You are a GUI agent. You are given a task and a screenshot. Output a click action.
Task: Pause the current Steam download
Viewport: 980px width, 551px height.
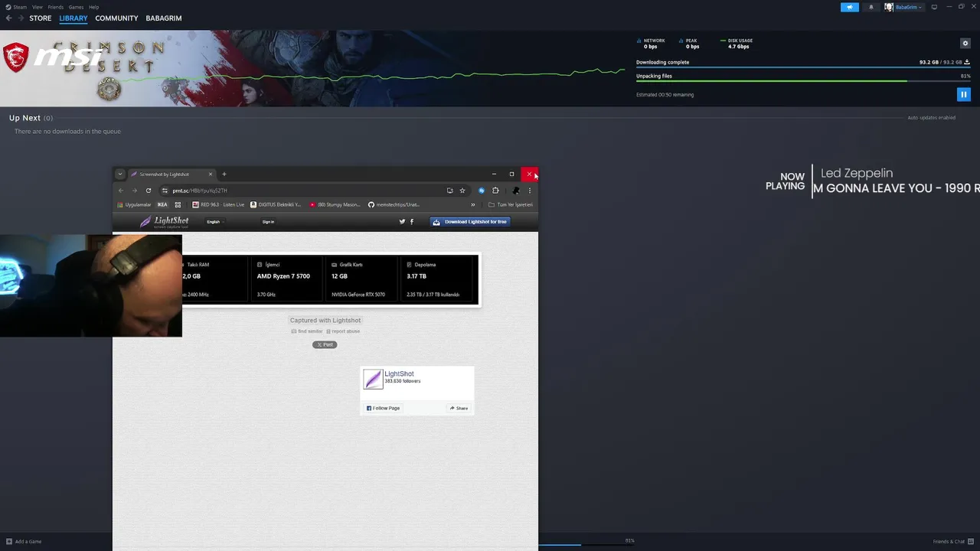tap(964, 95)
